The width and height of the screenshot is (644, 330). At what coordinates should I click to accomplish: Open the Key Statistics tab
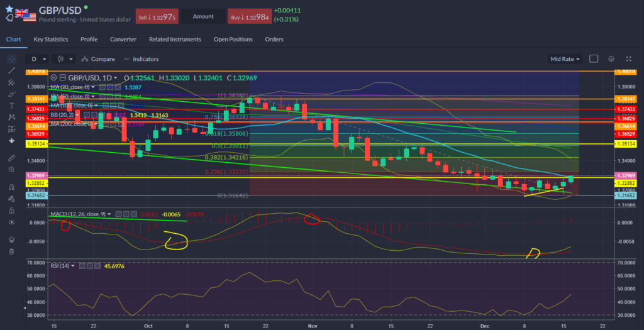[50, 40]
